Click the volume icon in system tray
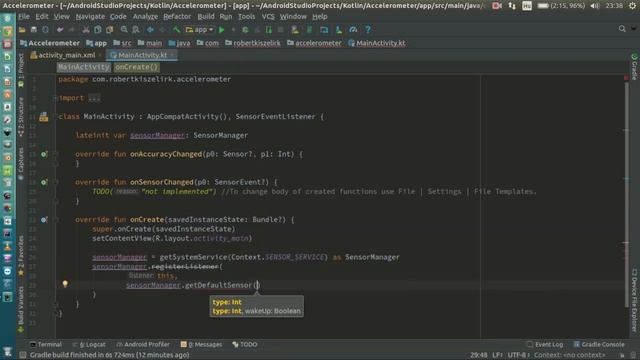 595,5
